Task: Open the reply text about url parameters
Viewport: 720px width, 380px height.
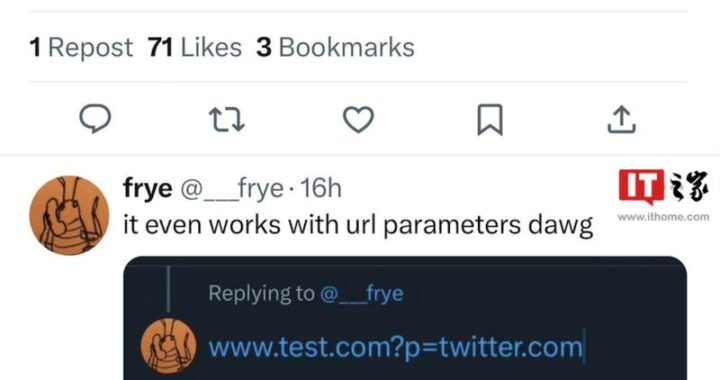Action: point(358,225)
